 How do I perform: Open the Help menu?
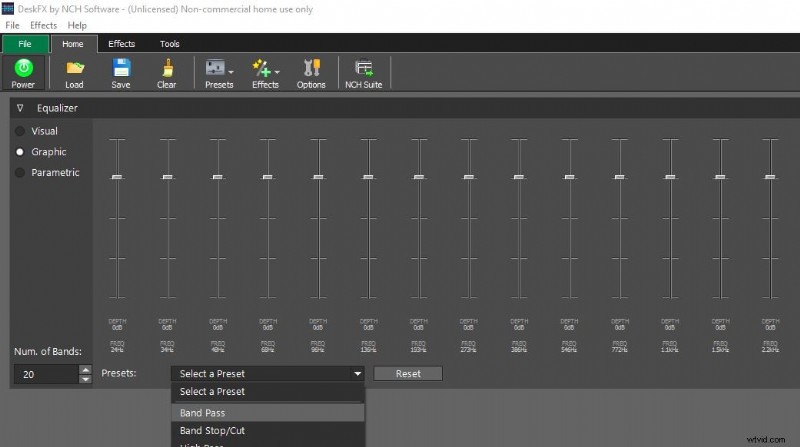coord(77,25)
